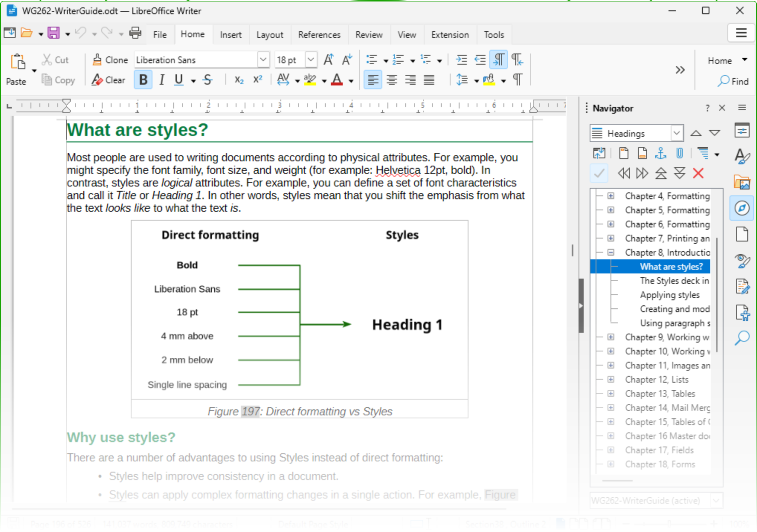Open the Properties deck in sidebar
Image resolution: width=757 pixels, height=532 pixels.
click(742, 130)
